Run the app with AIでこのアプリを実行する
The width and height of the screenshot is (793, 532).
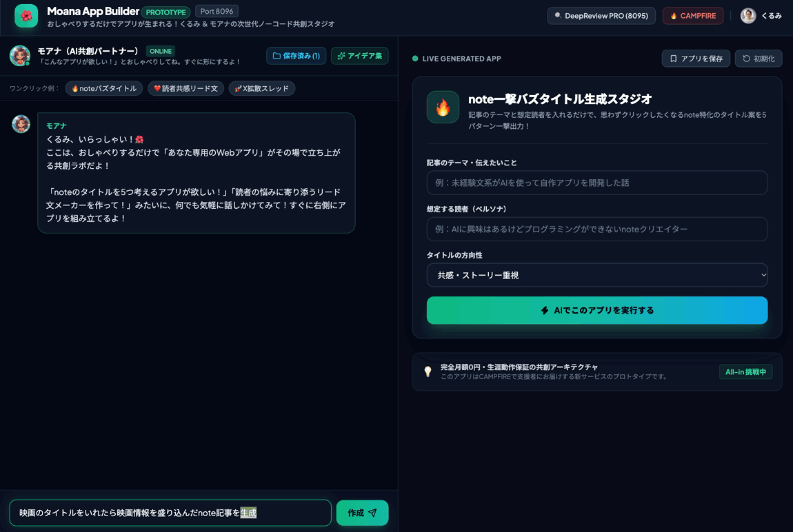pos(596,310)
